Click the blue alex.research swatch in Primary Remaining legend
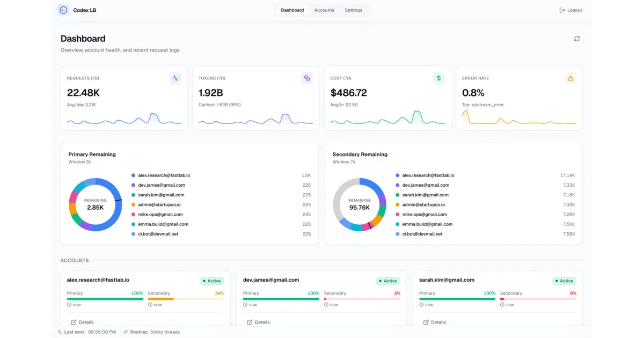The width and height of the screenshot is (644, 338). click(x=133, y=175)
